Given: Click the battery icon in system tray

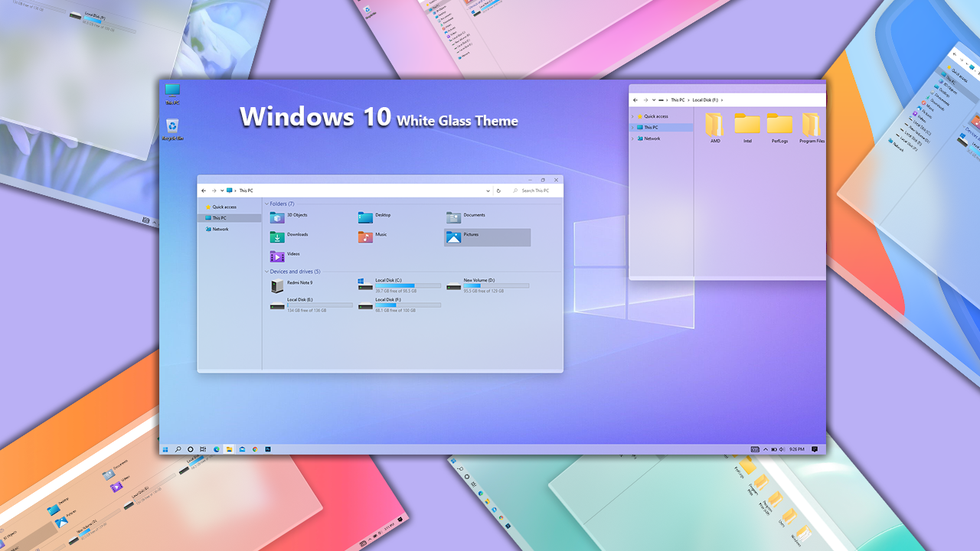Looking at the screenshot, I should pos(774,449).
